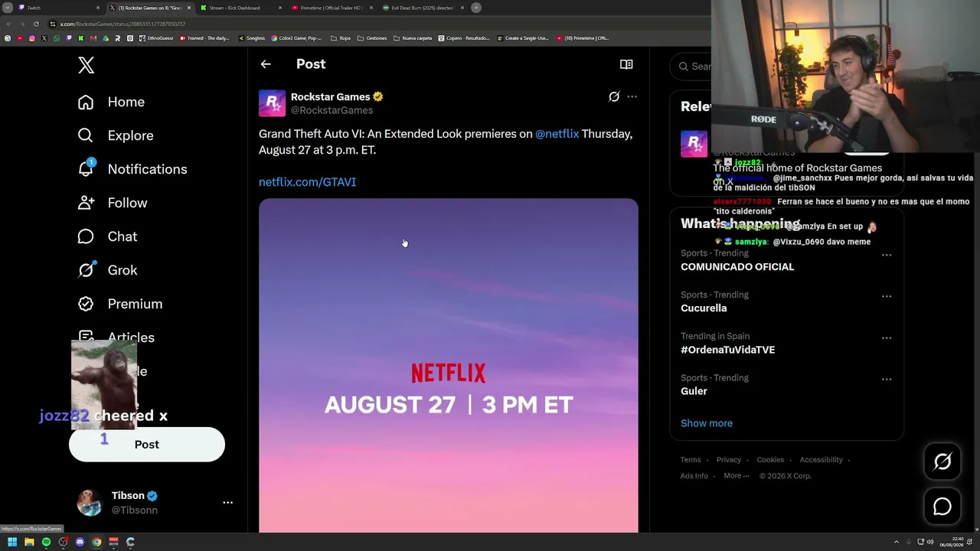Open the Cookies footer link

770,460
